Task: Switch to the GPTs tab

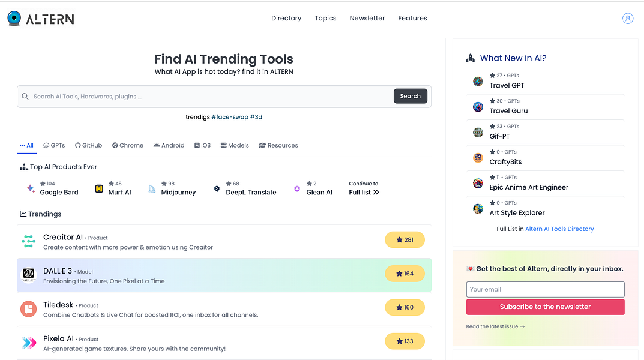Action: tap(54, 145)
